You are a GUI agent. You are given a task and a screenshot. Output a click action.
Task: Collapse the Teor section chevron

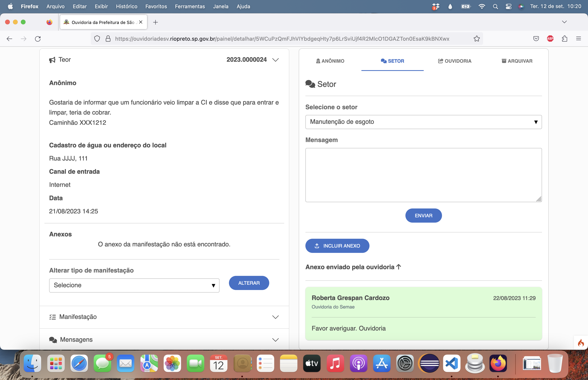click(x=275, y=60)
